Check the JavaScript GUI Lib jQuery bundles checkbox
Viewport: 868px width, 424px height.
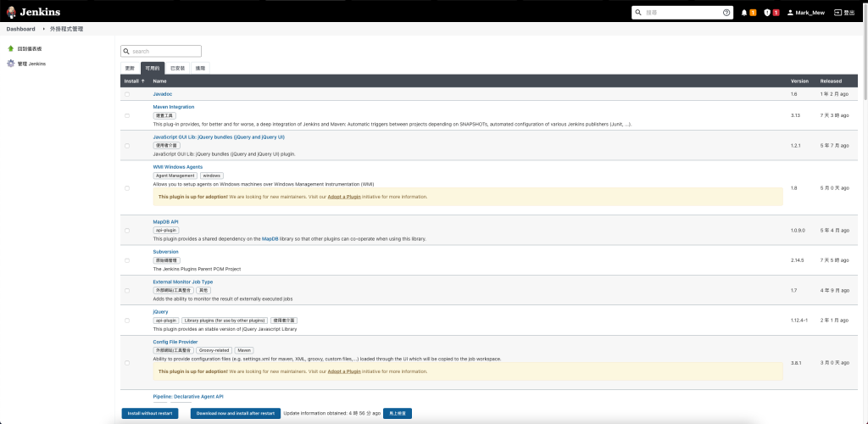pyautogui.click(x=127, y=146)
